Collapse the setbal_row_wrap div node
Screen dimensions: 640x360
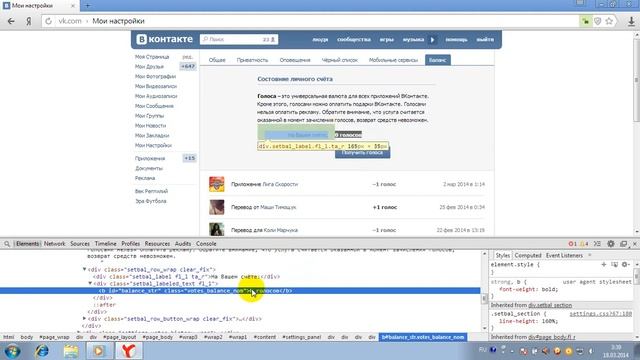pyautogui.click(x=84, y=269)
